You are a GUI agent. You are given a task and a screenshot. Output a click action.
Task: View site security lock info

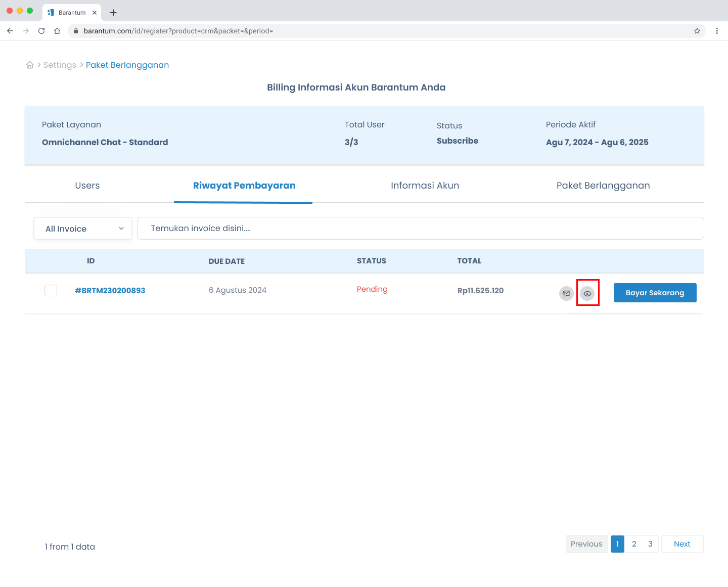point(76,31)
